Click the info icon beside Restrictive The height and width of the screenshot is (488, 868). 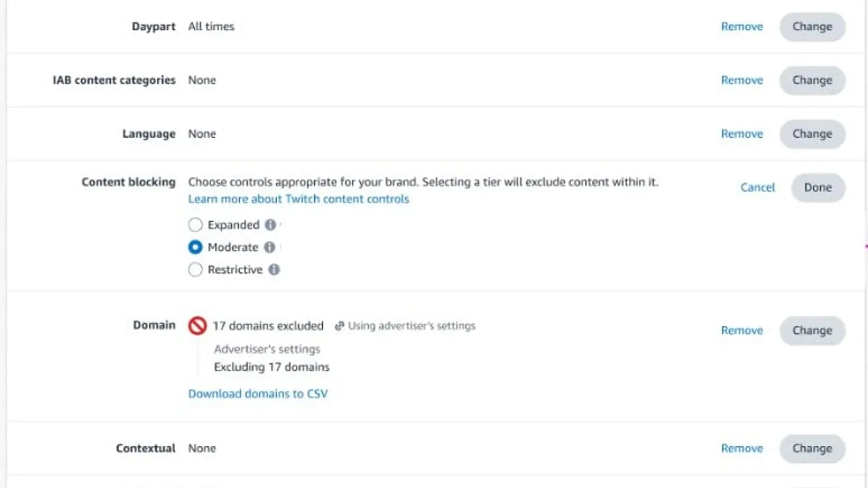275,269
